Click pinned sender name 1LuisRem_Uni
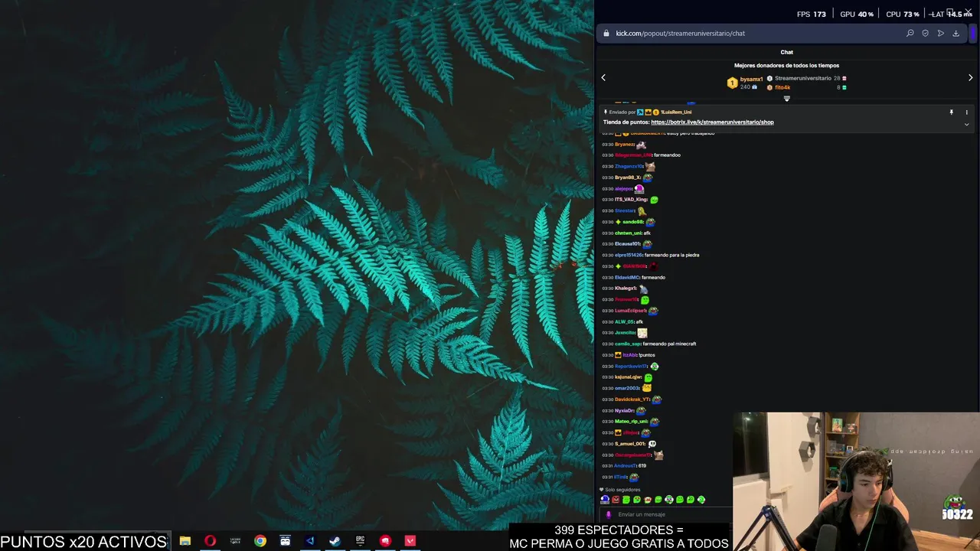 [x=676, y=112]
